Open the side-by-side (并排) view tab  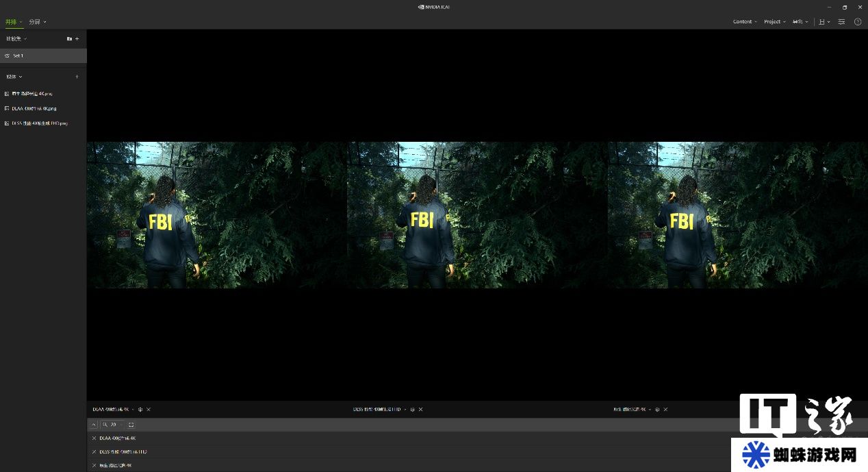(x=14, y=22)
